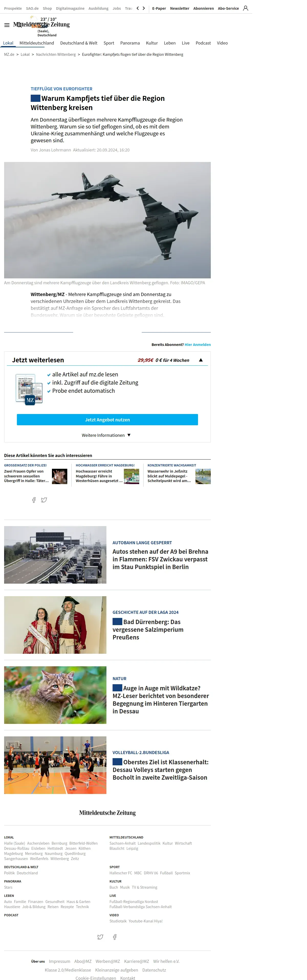The image size is (307, 980).
Task: Open the Hochwasser Magdeburg article thumbnail
Action: tap(131, 476)
